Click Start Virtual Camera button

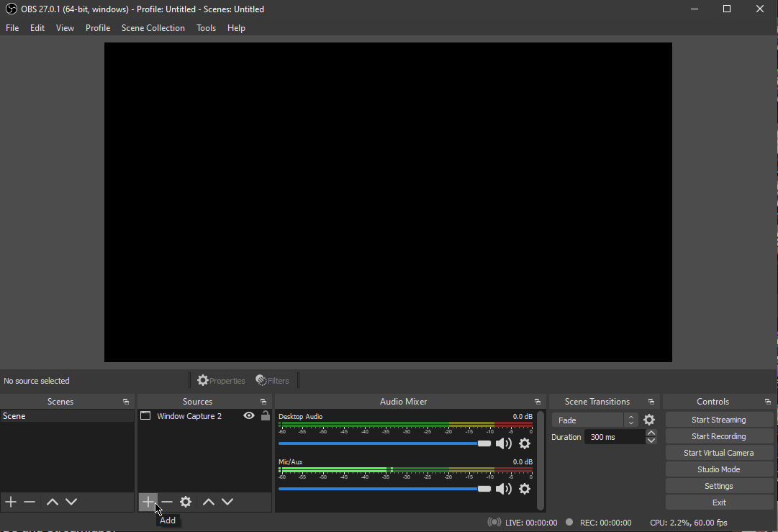click(x=718, y=453)
